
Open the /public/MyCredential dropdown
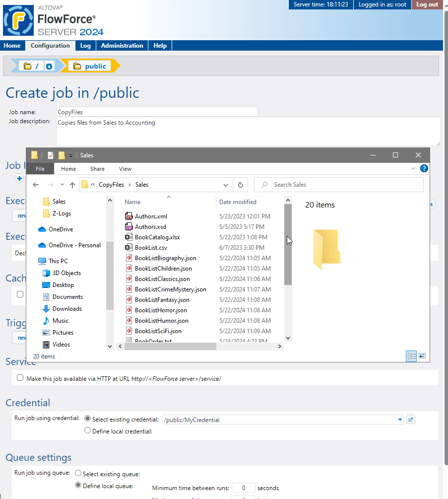point(400,420)
